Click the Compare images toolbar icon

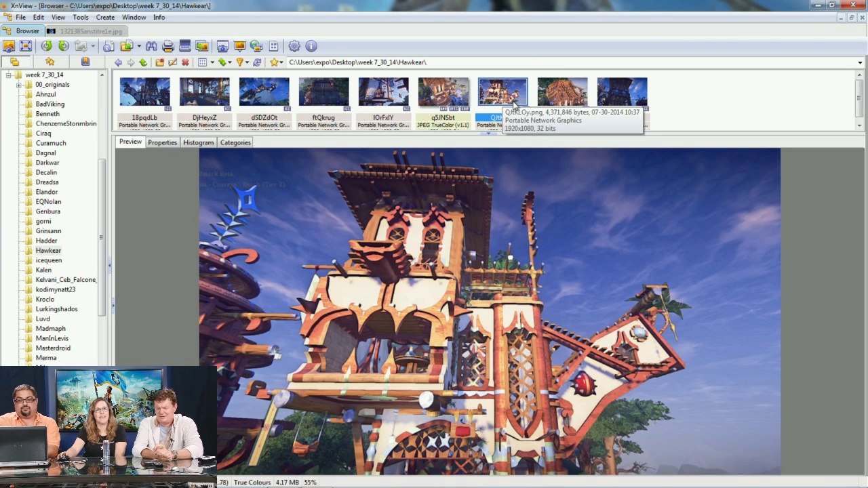(201, 46)
